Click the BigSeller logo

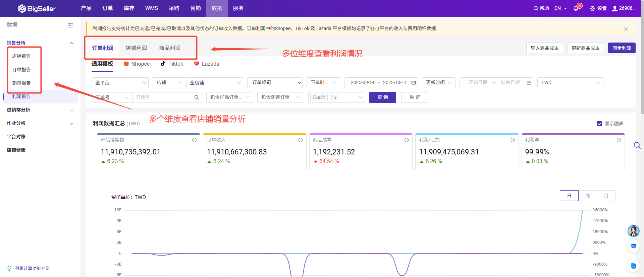click(37, 8)
